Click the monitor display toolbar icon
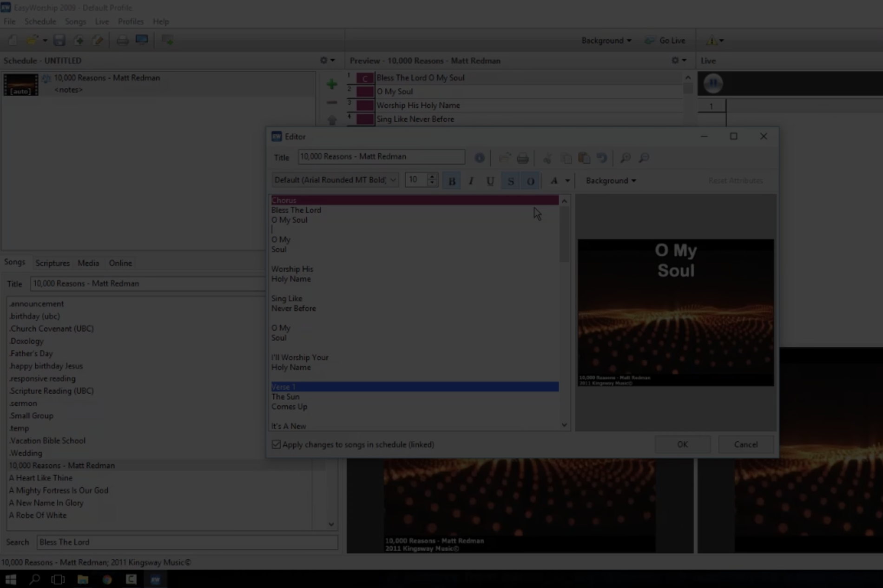The height and width of the screenshot is (588, 883). click(142, 40)
